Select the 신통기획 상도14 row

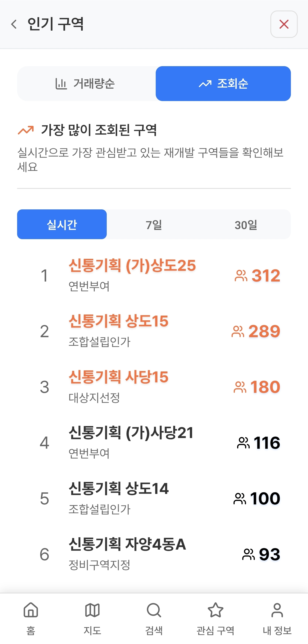coord(118,489)
